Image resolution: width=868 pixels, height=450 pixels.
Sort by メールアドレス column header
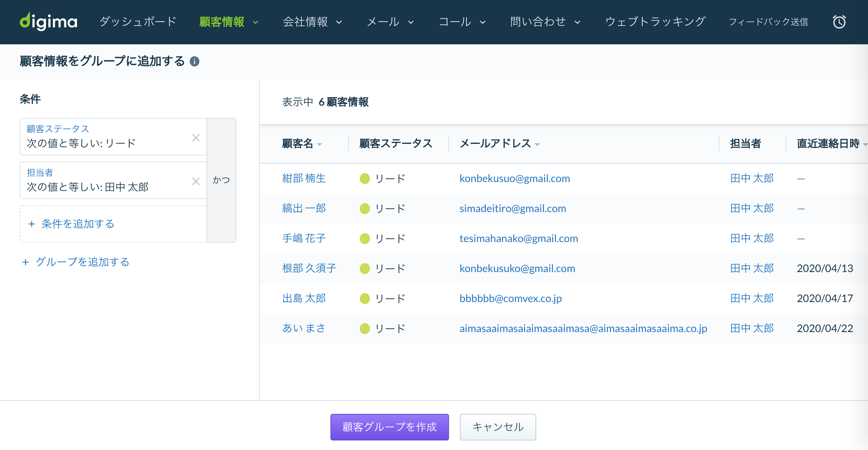(x=500, y=144)
